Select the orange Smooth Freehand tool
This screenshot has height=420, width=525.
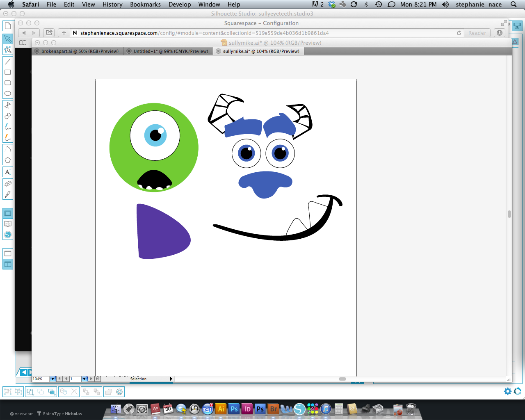point(8,137)
